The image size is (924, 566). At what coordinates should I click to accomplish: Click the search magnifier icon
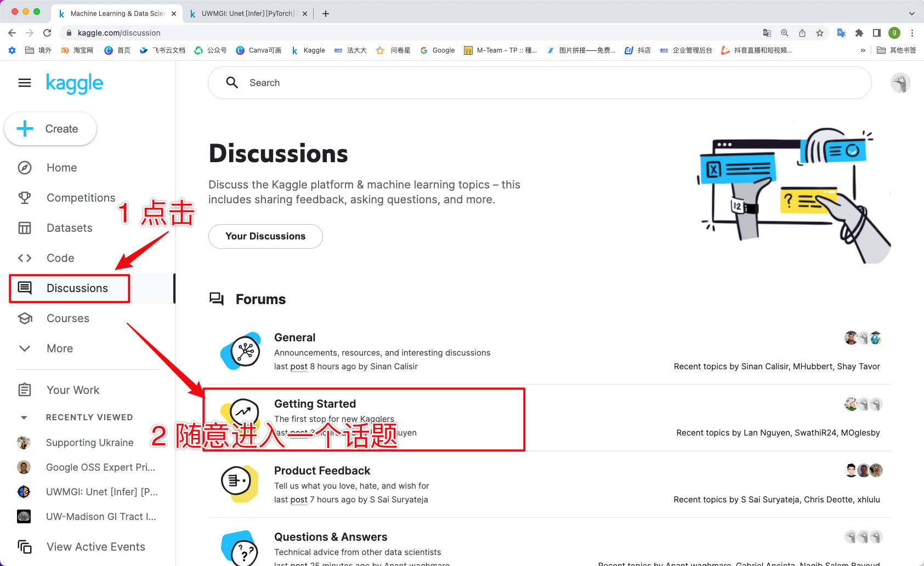coord(232,82)
